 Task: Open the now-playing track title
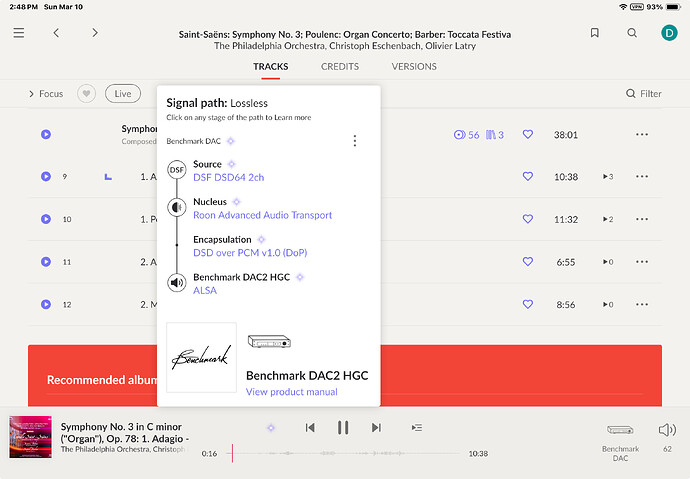pos(125,432)
